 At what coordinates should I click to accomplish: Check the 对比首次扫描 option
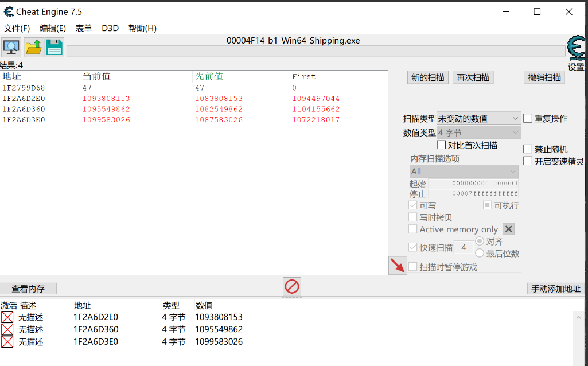pos(441,145)
